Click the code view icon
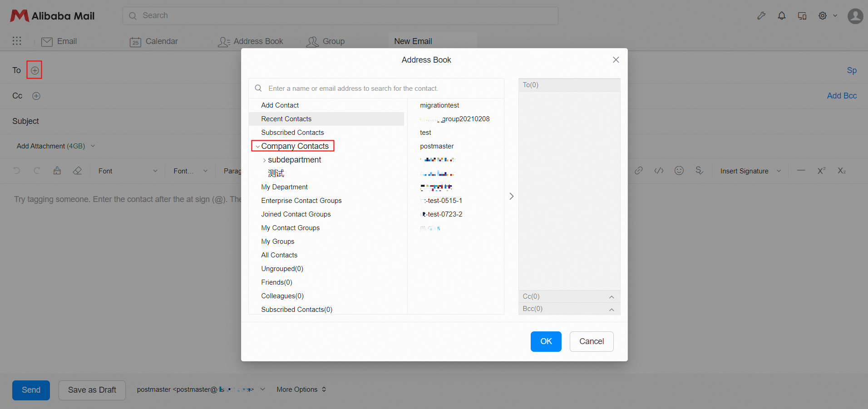The height and width of the screenshot is (409, 868). 659,171
